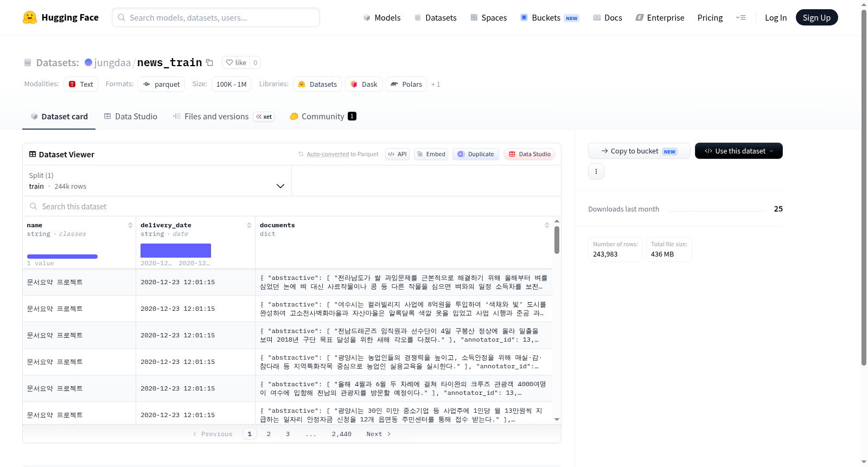Select the parquet format tag

[162, 84]
